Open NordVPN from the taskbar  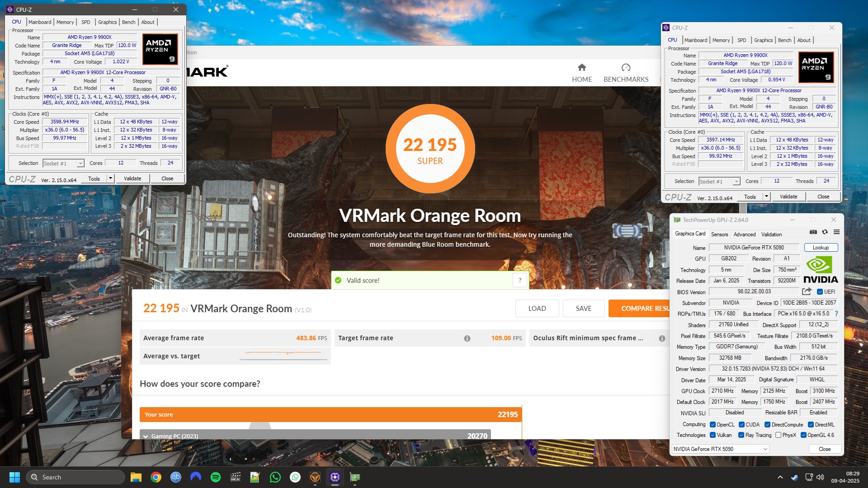click(x=196, y=477)
